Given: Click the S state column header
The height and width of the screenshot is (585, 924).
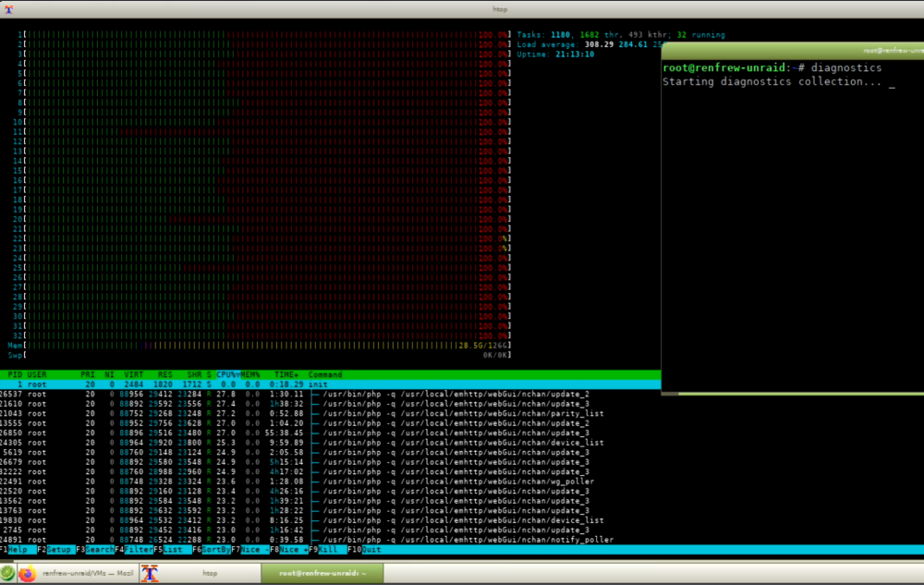Looking at the screenshot, I should (x=209, y=374).
